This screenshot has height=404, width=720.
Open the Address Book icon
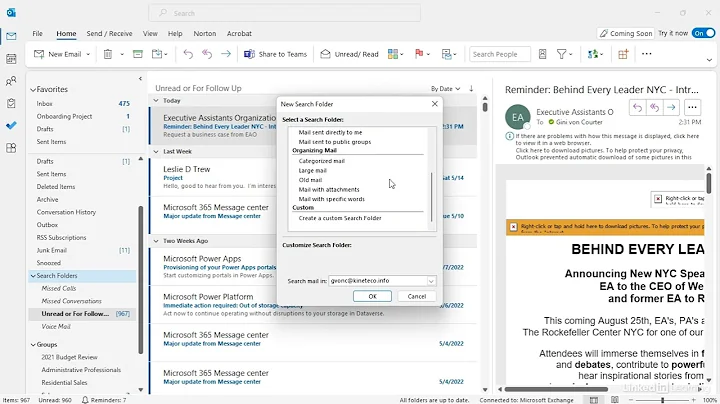(542, 54)
